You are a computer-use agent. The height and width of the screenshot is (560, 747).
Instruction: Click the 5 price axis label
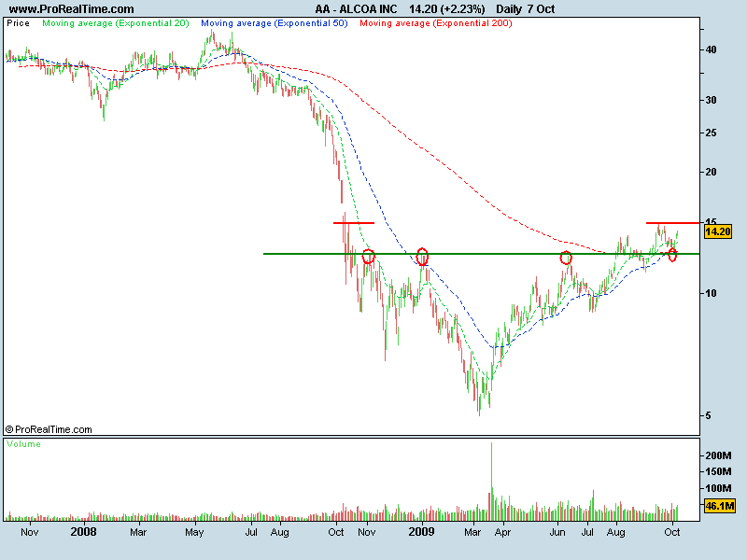point(708,415)
